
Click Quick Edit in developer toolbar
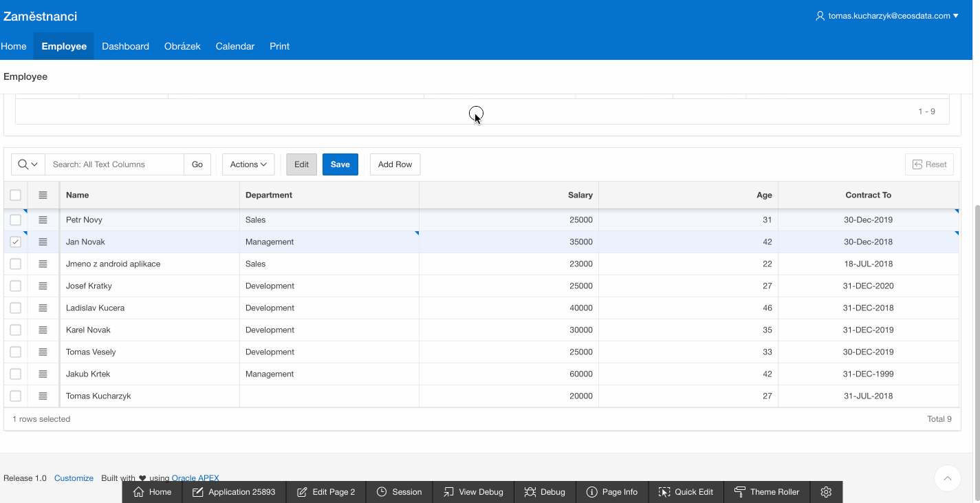tap(686, 492)
